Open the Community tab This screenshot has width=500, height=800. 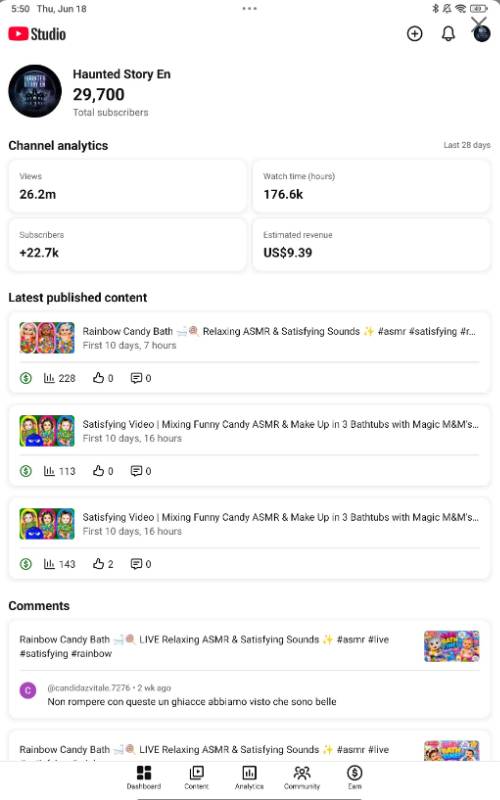click(302, 778)
